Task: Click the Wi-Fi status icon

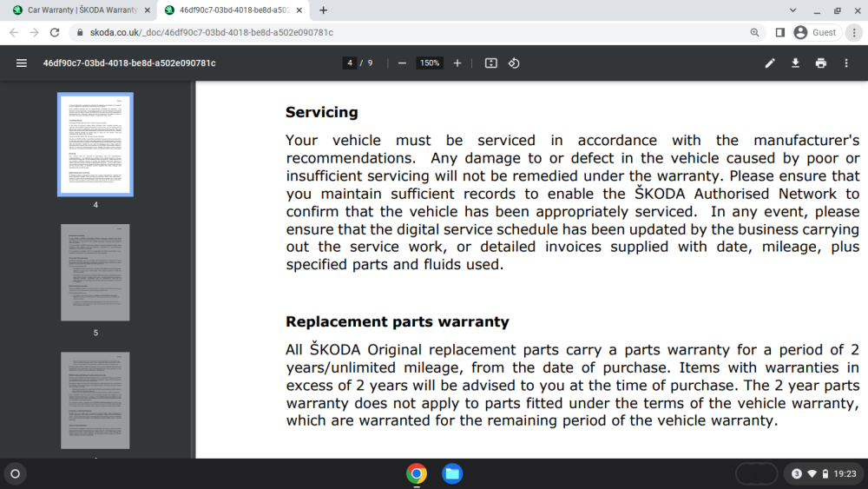Action: pos(812,473)
